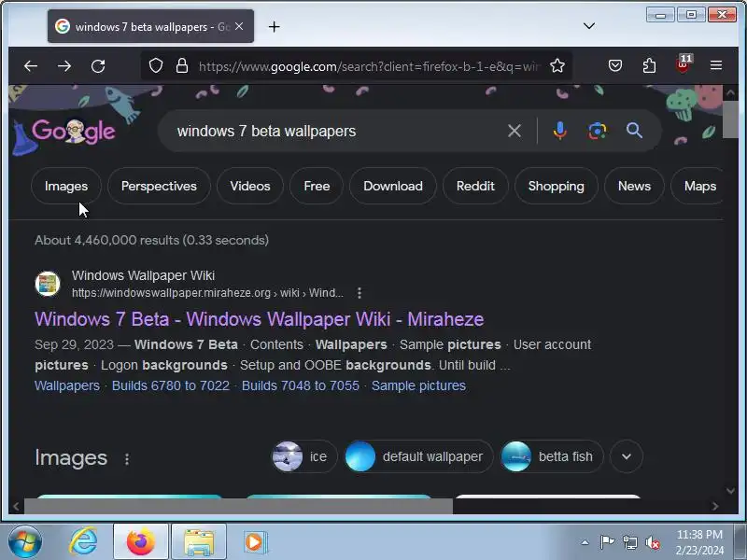This screenshot has height=560, width=747.
Task: Expand more image suggestion chips
Action: pos(627,456)
